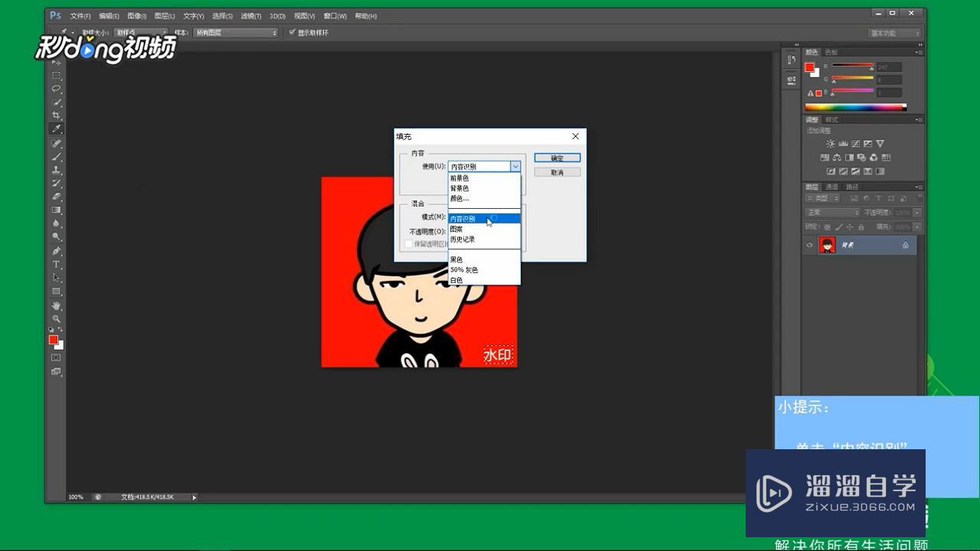The image size is (980, 551).
Task: Select the Hand tool
Action: pos(57,305)
